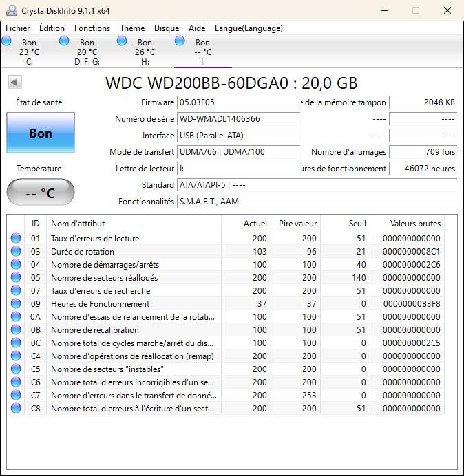Screen dimensions: 464x476
Task: Click the H: disk status orb
Action: (123, 41)
